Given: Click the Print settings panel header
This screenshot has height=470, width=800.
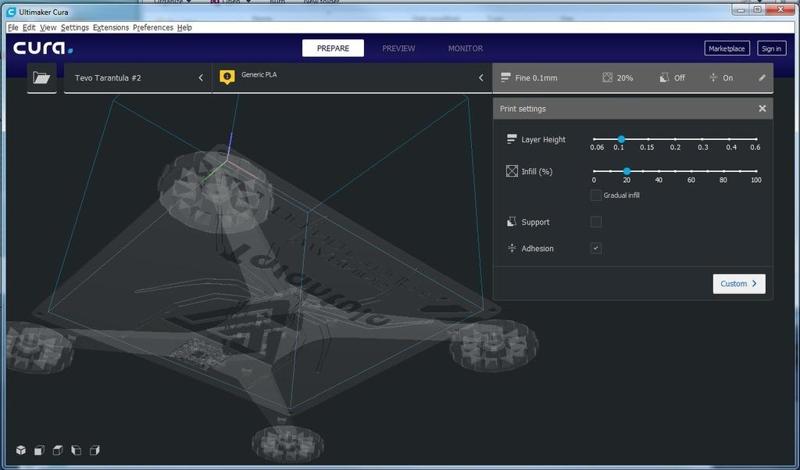Looking at the screenshot, I should 633,108.
